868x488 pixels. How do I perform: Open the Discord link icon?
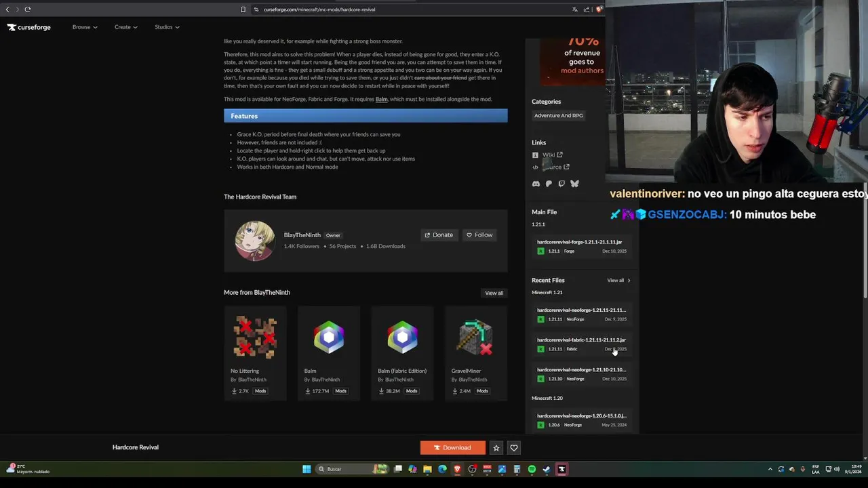click(536, 184)
